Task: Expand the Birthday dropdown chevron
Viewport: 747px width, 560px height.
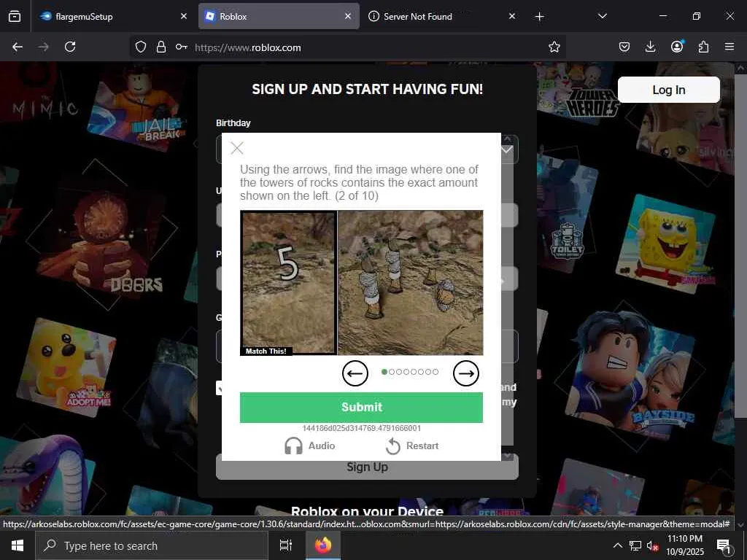Action: point(508,150)
